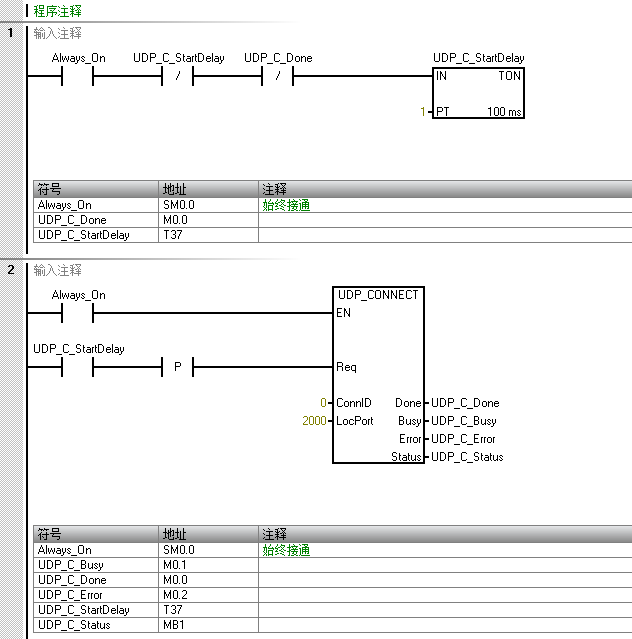632x639 pixels.
Task: Click the UDP_C_Error output operand on the Error pin
Action: pyautogui.click(x=463, y=439)
